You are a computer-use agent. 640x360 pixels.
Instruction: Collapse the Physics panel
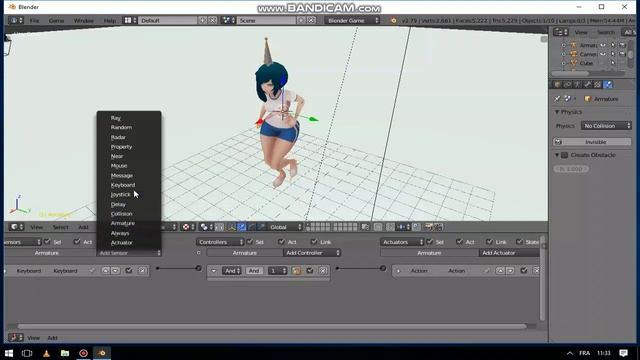click(x=557, y=112)
